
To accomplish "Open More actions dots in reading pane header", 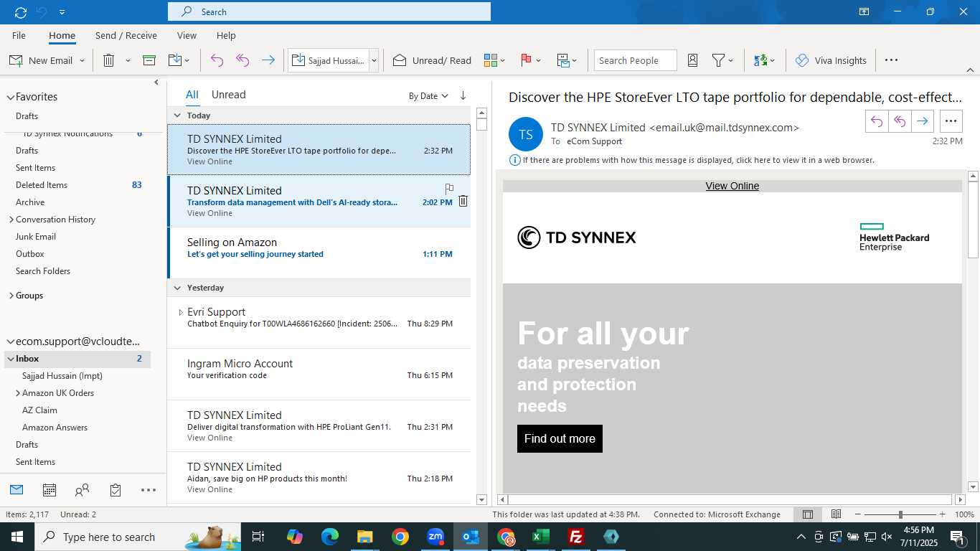I will (951, 121).
